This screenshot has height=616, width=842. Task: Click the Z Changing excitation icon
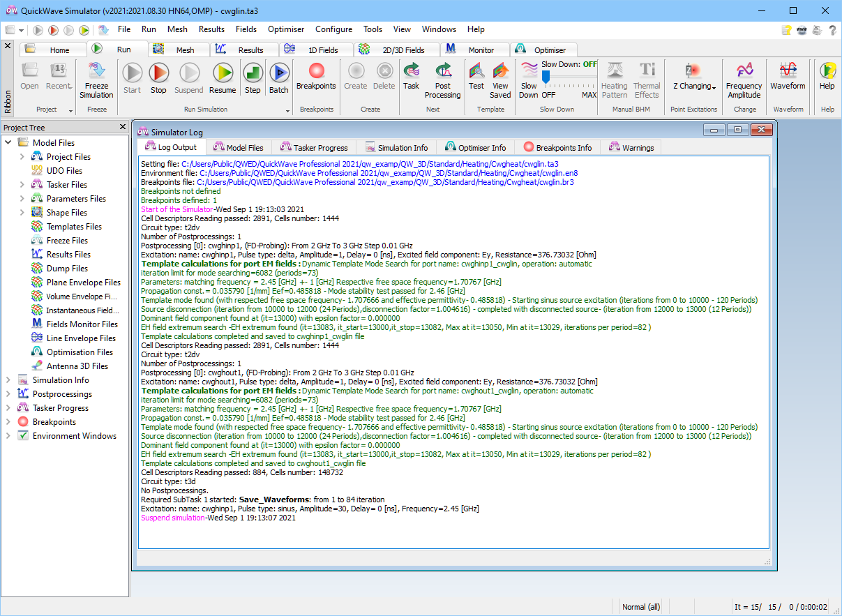693,70
